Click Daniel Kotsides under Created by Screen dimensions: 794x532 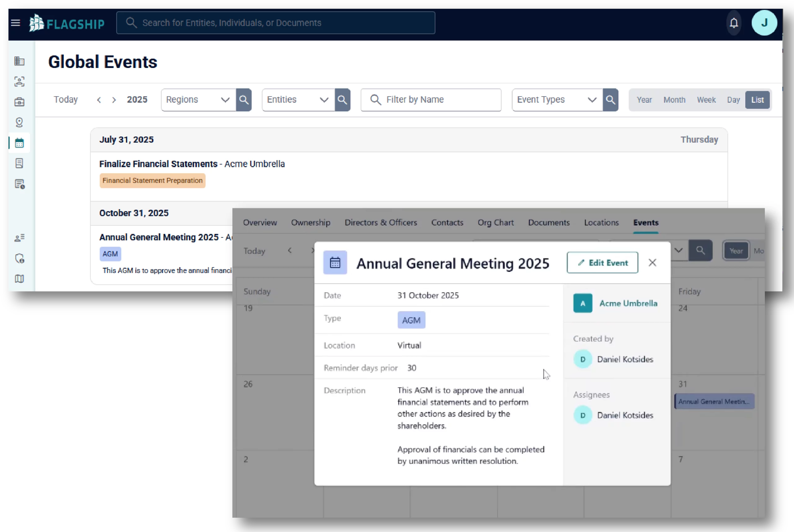click(x=625, y=359)
